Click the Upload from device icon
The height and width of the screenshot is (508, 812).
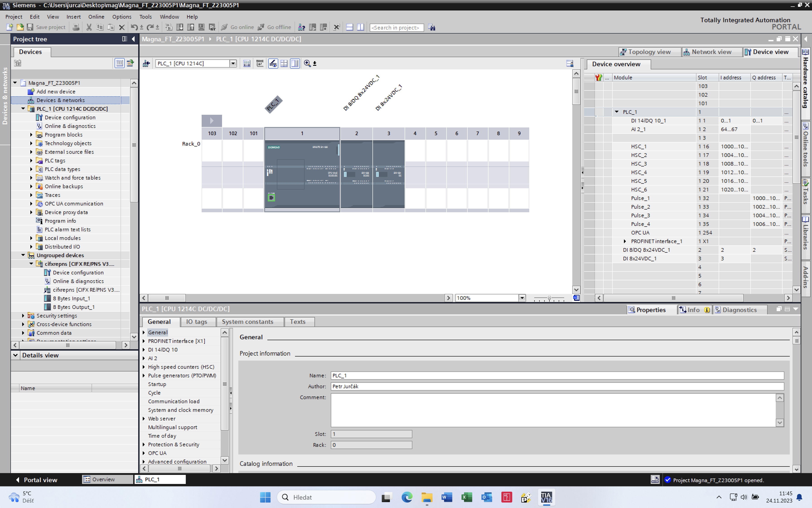191,27
